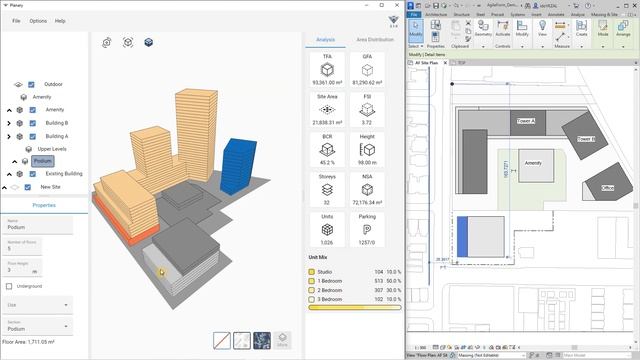The width and height of the screenshot is (640, 360).
Task: Click the 3 Bedroom color swatch
Action: point(311,299)
